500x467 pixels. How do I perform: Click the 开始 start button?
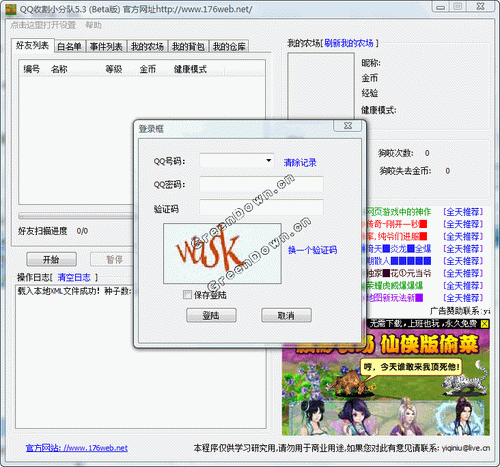pos(51,259)
